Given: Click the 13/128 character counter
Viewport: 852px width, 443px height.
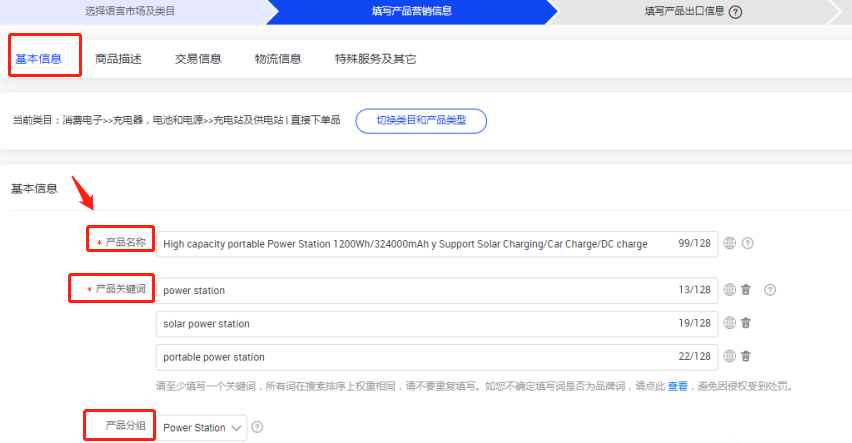Looking at the screenshot, I should (x=694, y=290).
